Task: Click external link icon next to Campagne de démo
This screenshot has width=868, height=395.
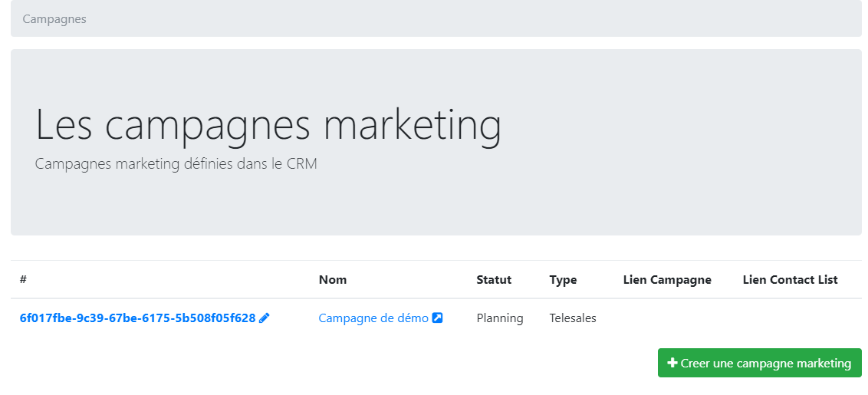Action: 437,318
